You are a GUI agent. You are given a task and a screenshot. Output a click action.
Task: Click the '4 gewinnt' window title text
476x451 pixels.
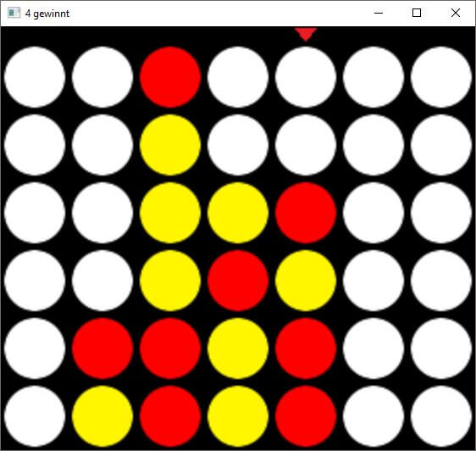point(47,14)
